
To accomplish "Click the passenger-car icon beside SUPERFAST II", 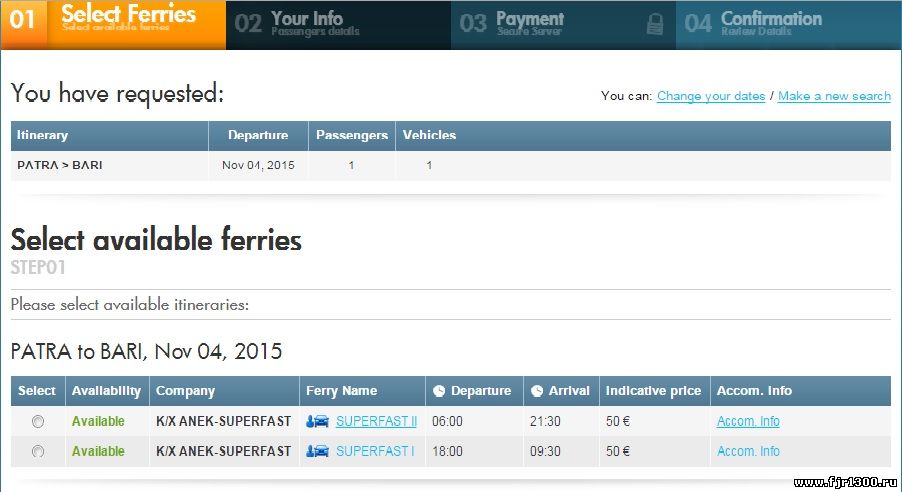I will point(317,422).
